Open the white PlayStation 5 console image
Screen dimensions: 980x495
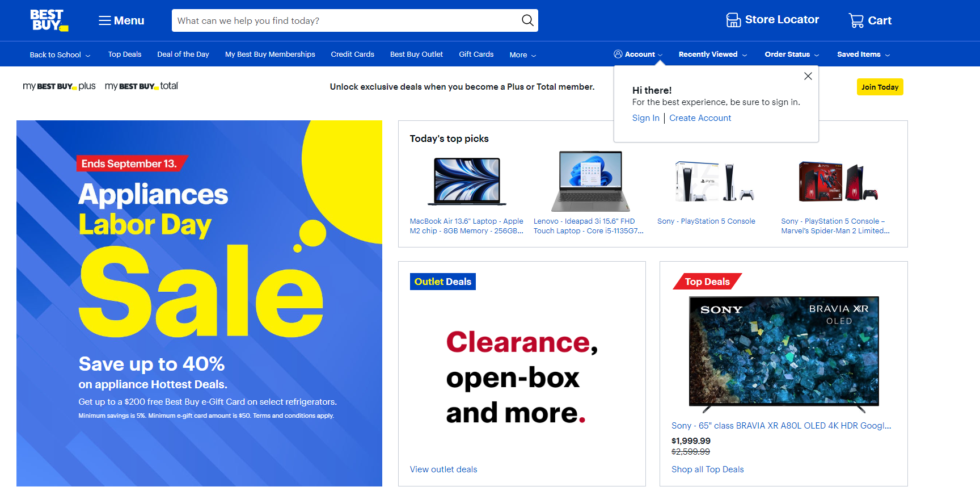714,182
